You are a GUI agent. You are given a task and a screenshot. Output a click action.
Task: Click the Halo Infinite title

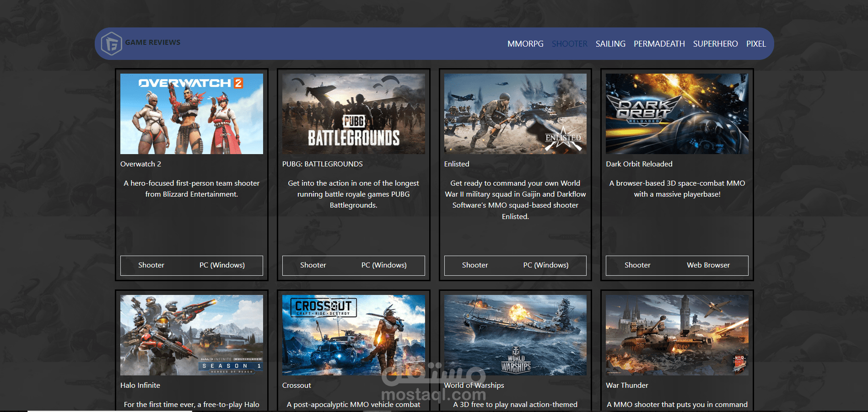[140, 385]
